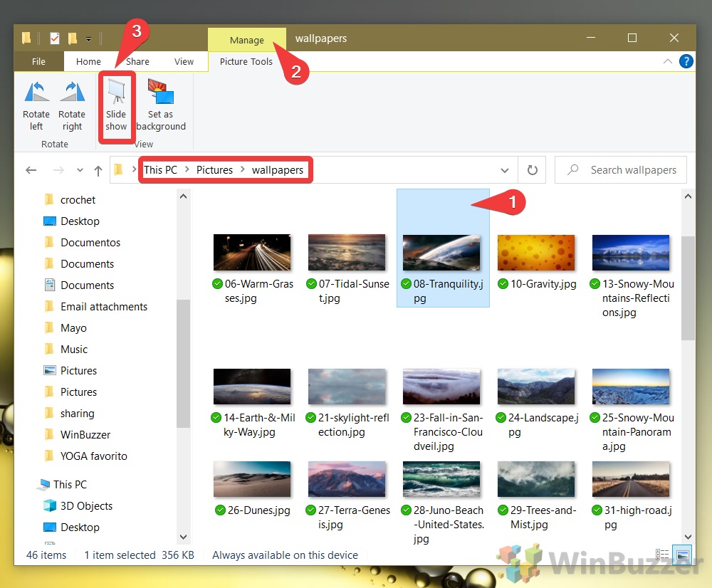Select the 26-Dunes.jpg thumbnail
This screenshot has height=588, width=712.
pyautogui.click(x=252, y=479)
